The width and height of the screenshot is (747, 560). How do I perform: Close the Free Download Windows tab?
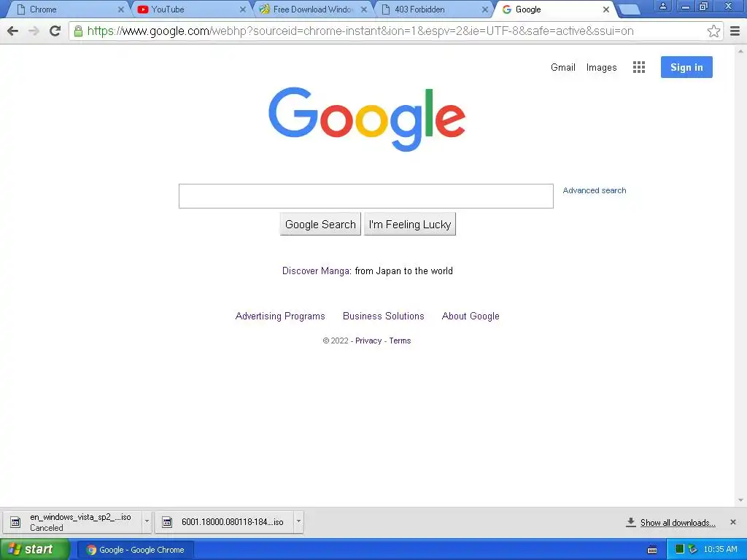point(364,9)
